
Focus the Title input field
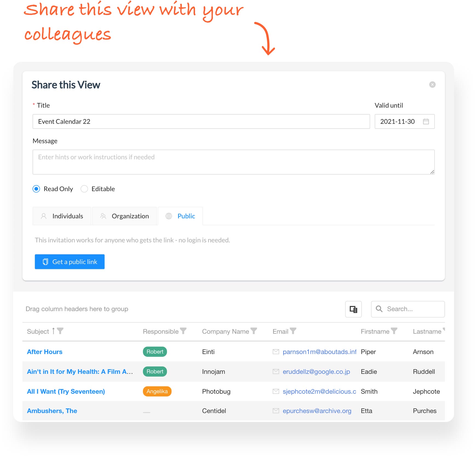tap(201, 122)
